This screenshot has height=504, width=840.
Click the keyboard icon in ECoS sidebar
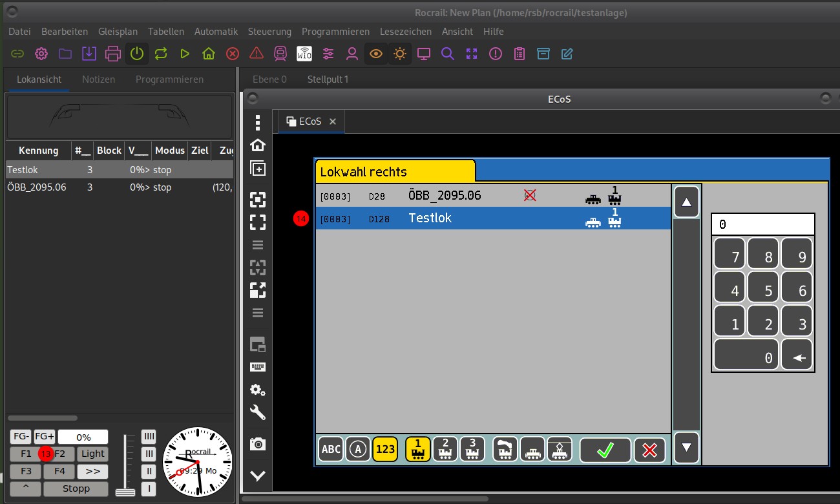click(258, 367)
